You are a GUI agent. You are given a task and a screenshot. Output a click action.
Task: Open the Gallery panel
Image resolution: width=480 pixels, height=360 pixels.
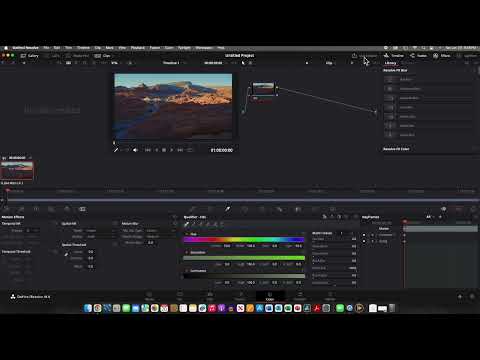(x=30, y=56)
